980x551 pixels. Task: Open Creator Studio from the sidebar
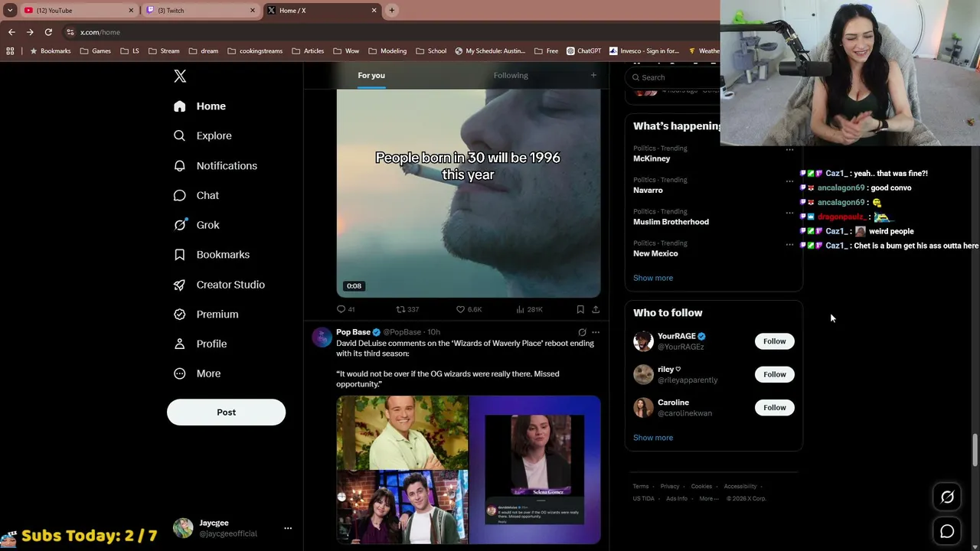220,285
